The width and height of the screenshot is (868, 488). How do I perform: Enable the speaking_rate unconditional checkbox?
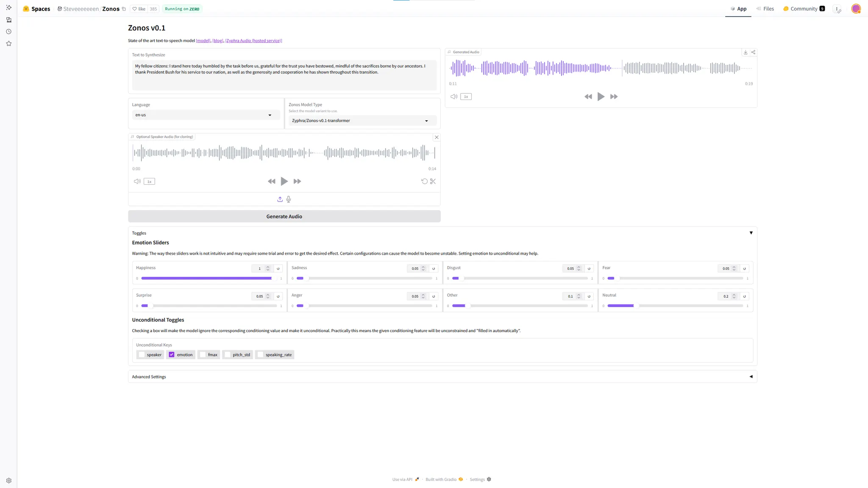(x=261, y=355)
